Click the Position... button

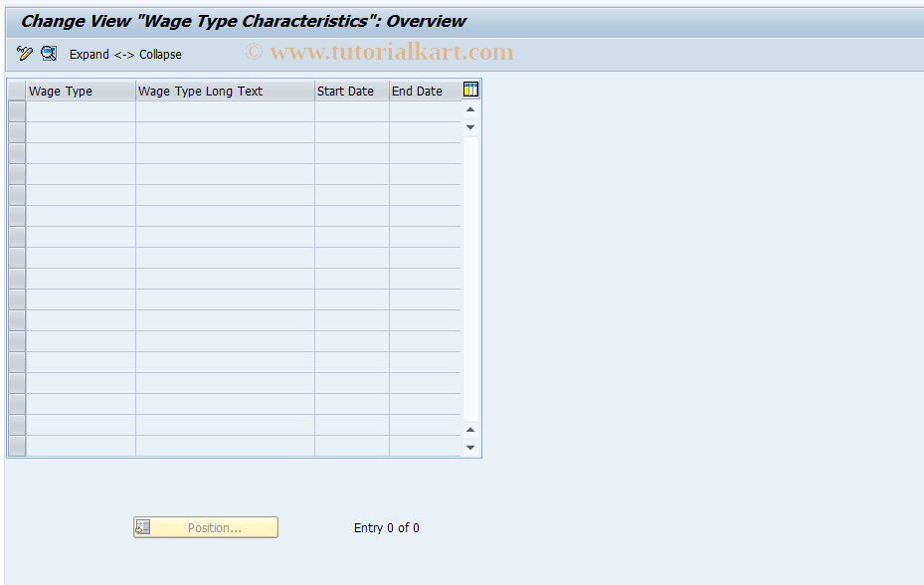click(206, 527)
